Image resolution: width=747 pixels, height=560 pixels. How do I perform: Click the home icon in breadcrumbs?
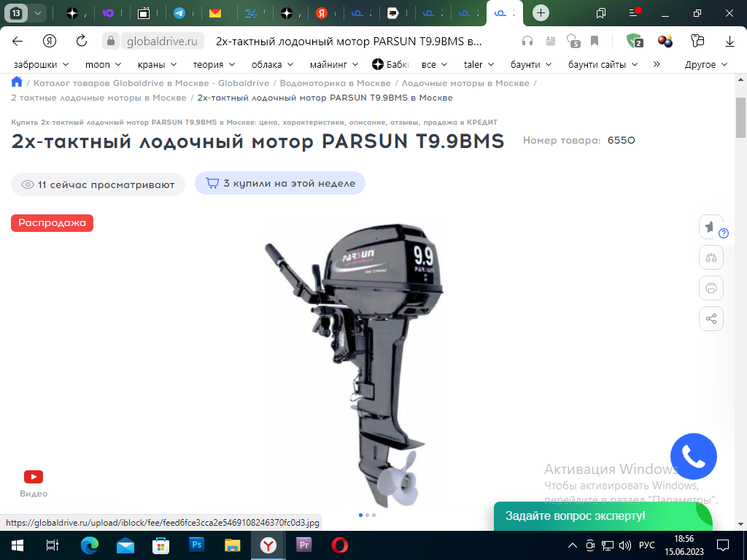pos(17,82)
